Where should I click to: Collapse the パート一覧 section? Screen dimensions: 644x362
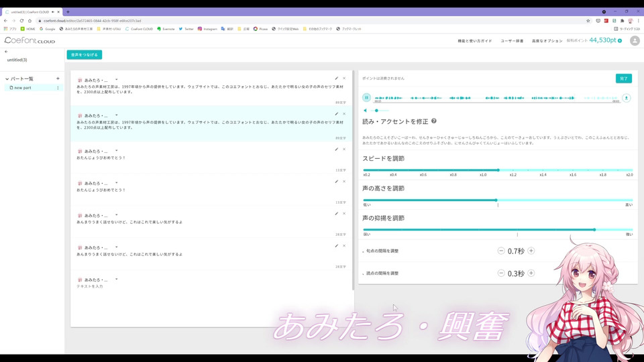coord(7,79)
